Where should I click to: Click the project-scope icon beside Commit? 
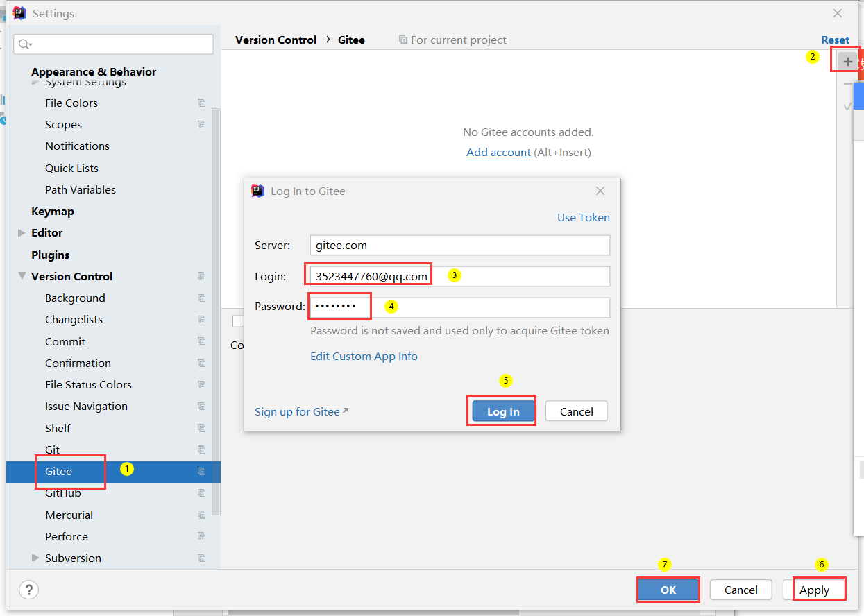pyautogui.click(x=201, y=341)
